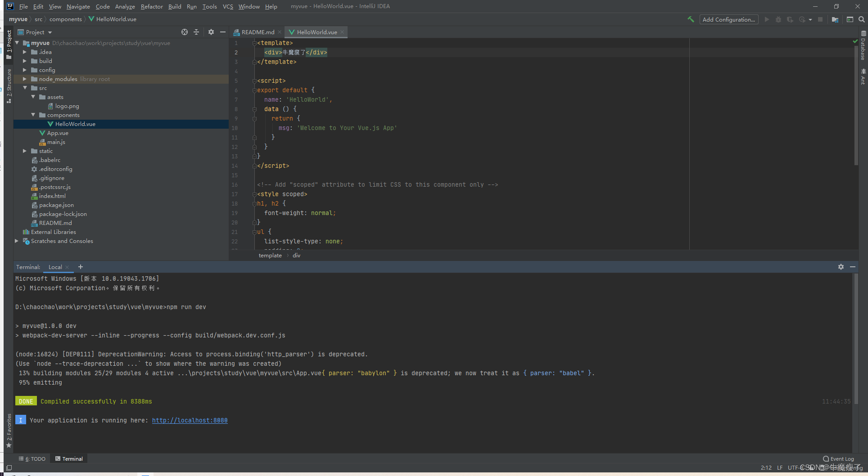Open the TODO tool window tab
868x476 pixels.
32,459
